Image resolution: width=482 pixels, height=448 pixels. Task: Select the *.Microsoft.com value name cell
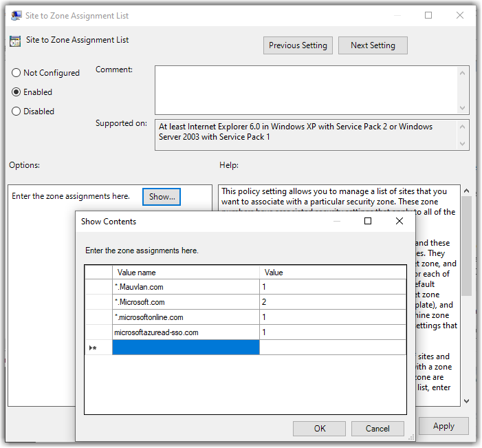186,302
